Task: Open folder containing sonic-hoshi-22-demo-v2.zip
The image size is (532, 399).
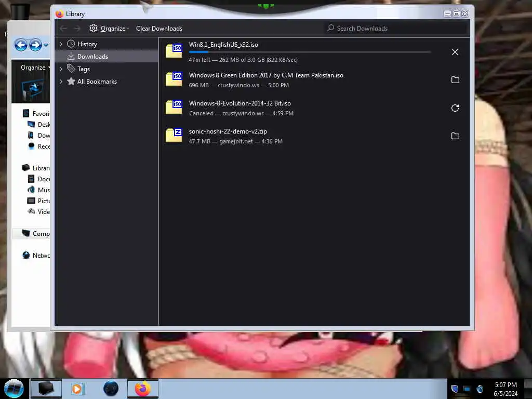Action: pos(455,136)
